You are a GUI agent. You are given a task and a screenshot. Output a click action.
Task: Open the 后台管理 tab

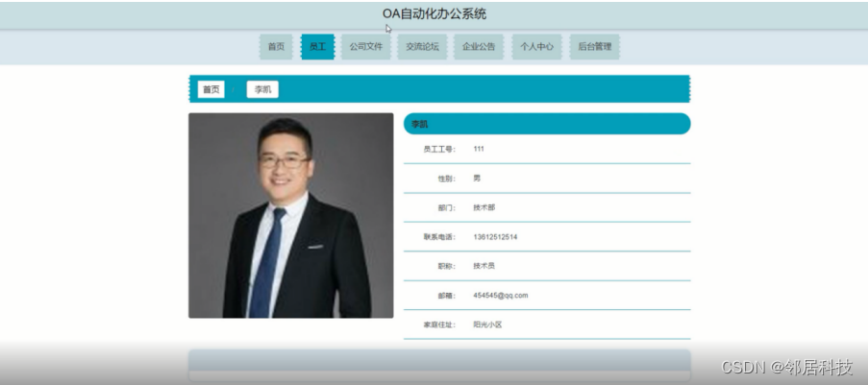(595, 47)
